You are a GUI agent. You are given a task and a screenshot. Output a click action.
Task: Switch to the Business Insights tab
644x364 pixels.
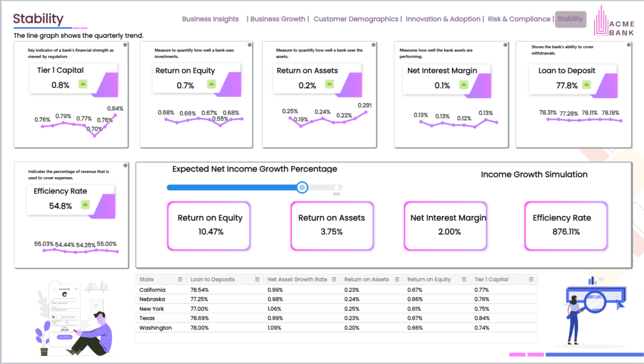210,19
